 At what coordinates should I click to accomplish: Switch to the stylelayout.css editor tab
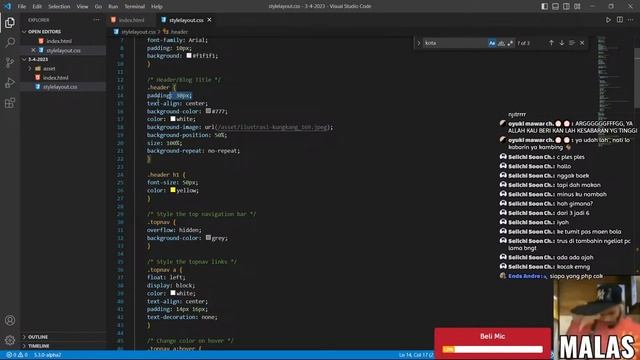(x=186, y=20)
